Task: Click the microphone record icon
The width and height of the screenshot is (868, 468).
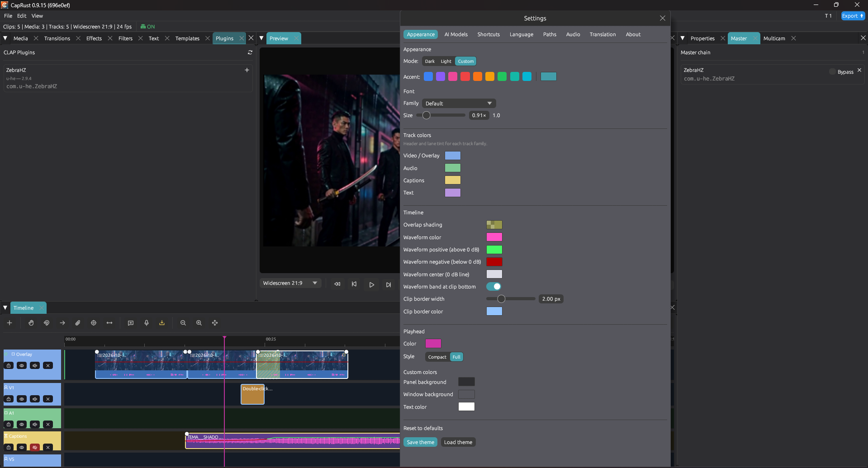Action: (147, 323)
